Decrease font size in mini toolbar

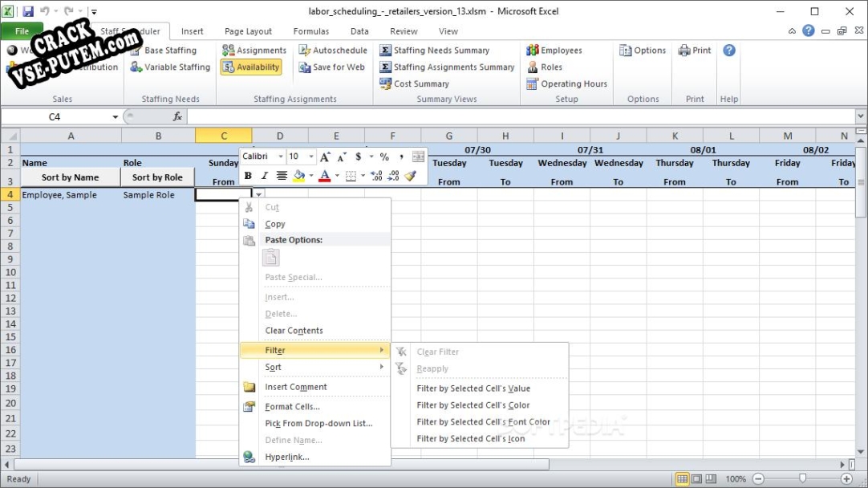[x=342, y=157]
